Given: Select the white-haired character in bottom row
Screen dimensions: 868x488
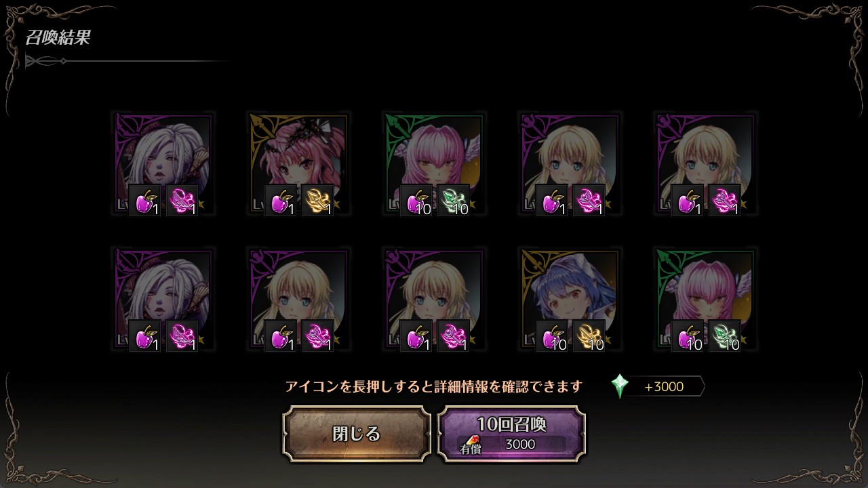Looking at the screenshot, I should click(163, 299).
